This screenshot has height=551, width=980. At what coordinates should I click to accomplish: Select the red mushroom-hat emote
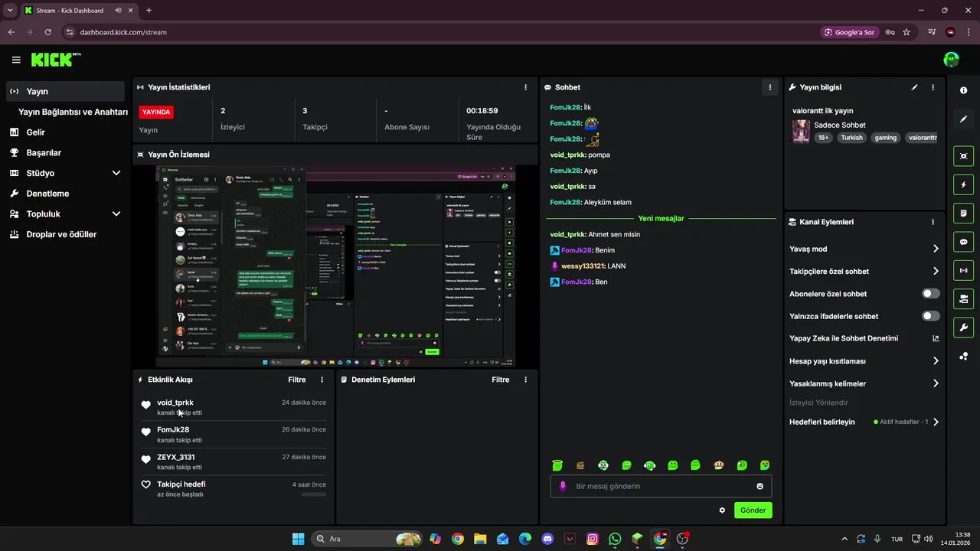click(x=719, y=465)
